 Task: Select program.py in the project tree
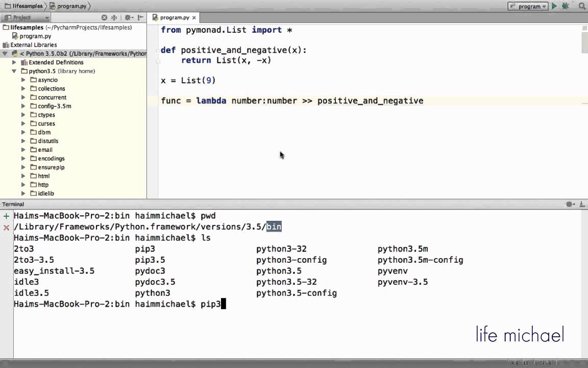pyautogui.click(x=35, y=36)
